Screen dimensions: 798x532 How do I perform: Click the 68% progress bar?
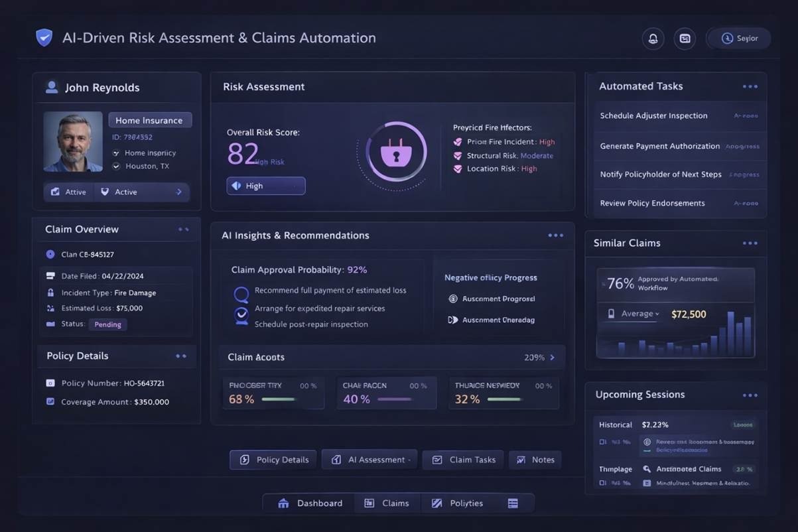click(279, 399)
